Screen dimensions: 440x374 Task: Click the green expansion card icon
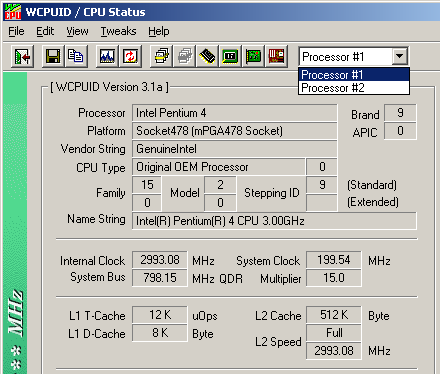253,57
